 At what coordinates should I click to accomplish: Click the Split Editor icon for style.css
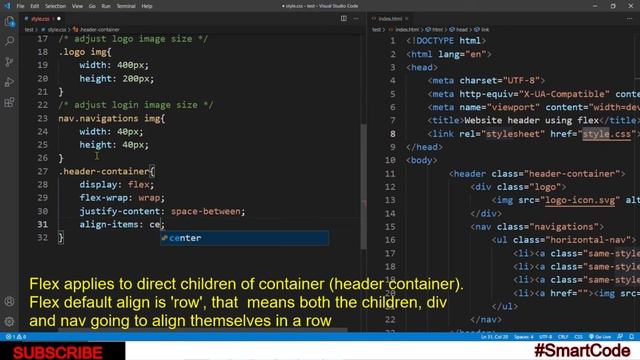click(344, 18)
